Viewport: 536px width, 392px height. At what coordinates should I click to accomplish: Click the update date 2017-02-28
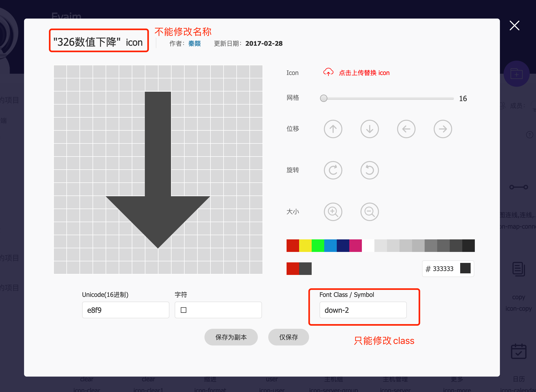pos(264,43)
